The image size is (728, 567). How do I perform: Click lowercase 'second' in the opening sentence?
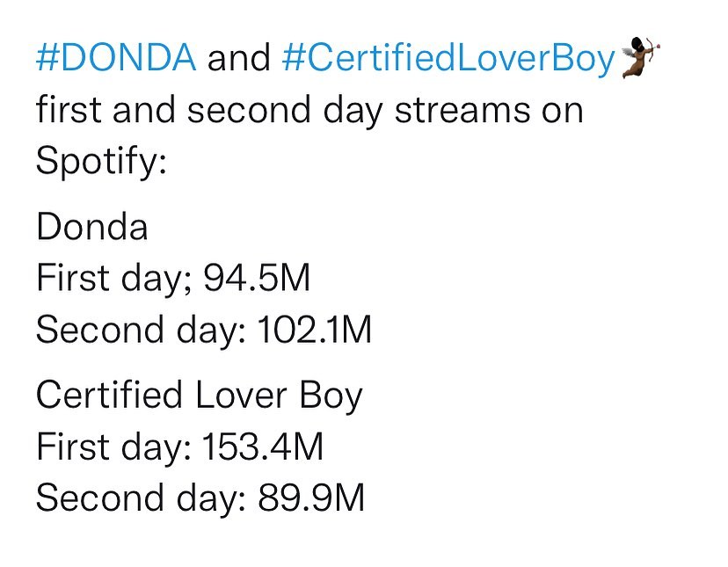tap(249, 109)
